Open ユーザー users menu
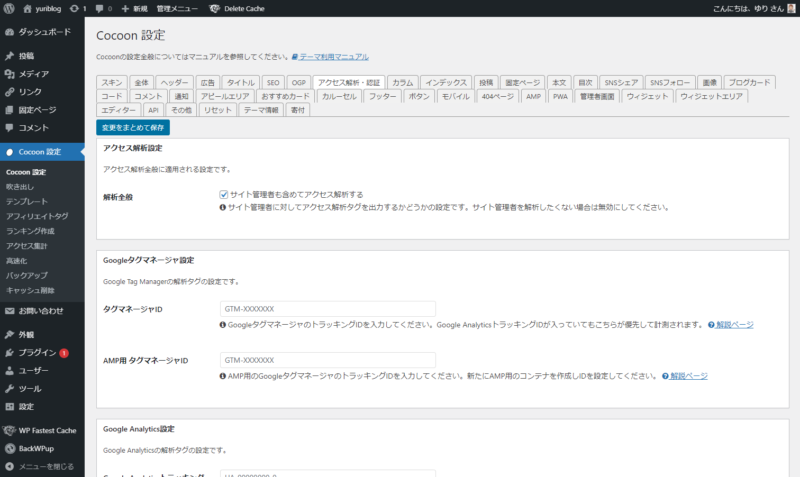The width and height of the screenshot is (800, 477). 42,370
